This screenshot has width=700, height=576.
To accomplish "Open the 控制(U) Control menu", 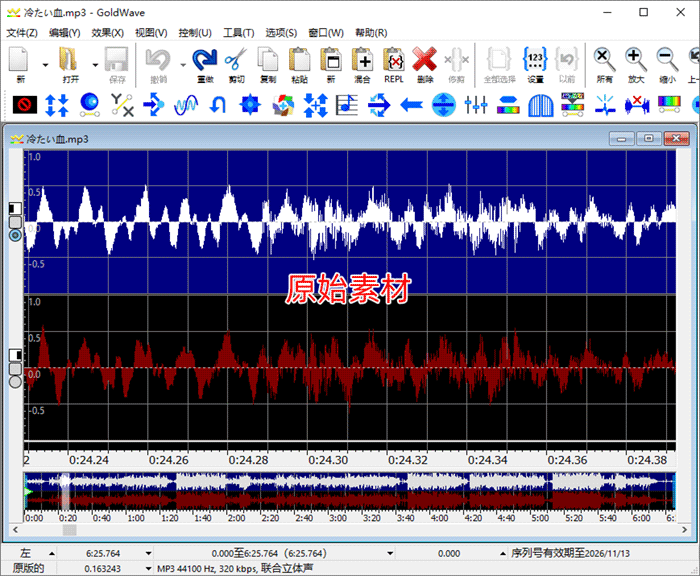I will tap(195, 33).
